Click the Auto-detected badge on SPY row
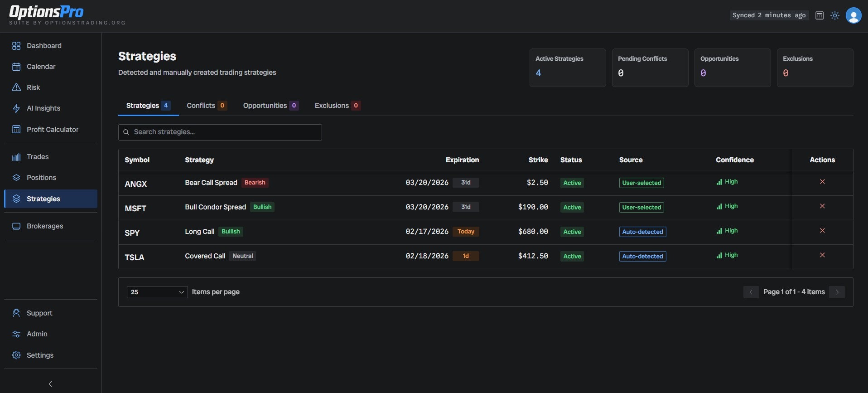 (x=642, y=232)
